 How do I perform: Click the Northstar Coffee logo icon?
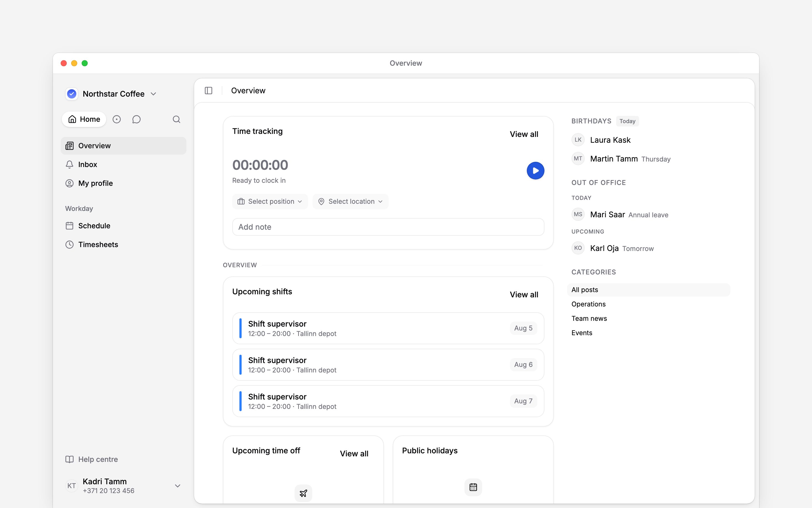pos(71,94)
